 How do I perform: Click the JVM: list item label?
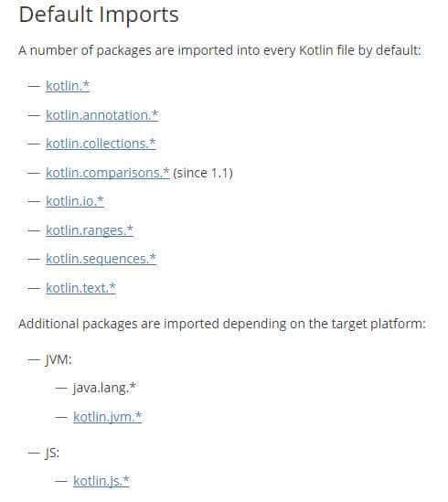[x=59, y=359]
